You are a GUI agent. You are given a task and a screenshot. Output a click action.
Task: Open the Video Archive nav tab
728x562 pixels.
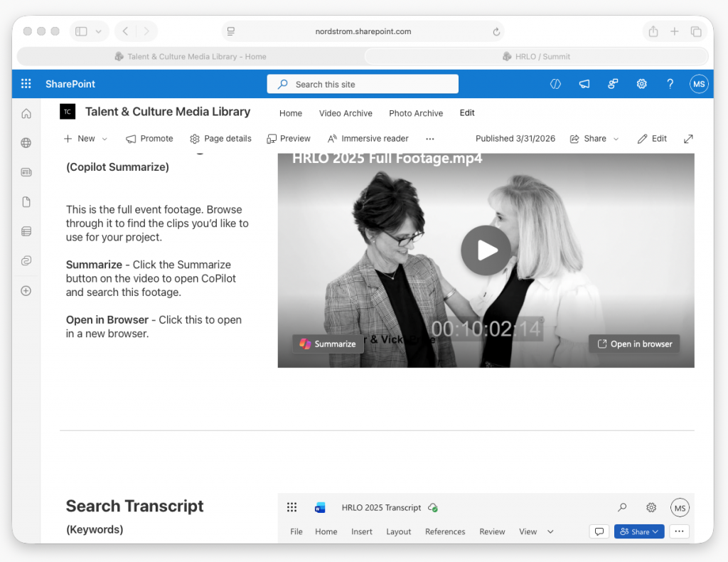[346, 113]
